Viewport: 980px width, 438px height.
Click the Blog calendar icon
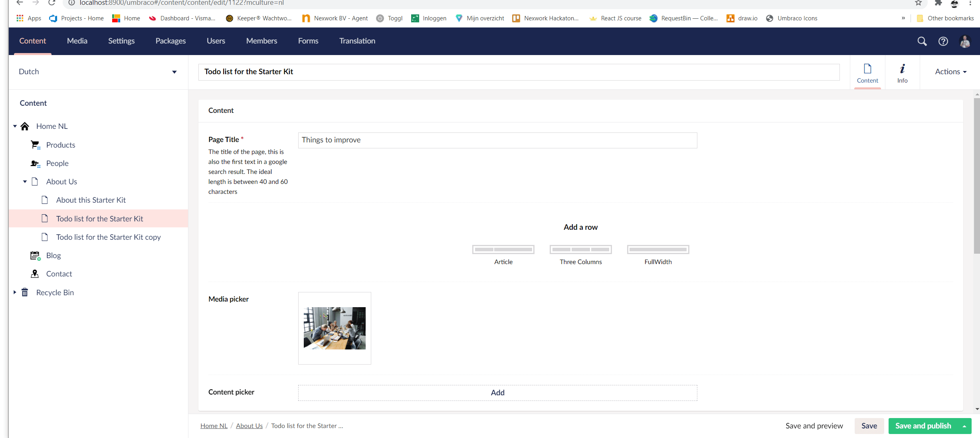point(35,255)
